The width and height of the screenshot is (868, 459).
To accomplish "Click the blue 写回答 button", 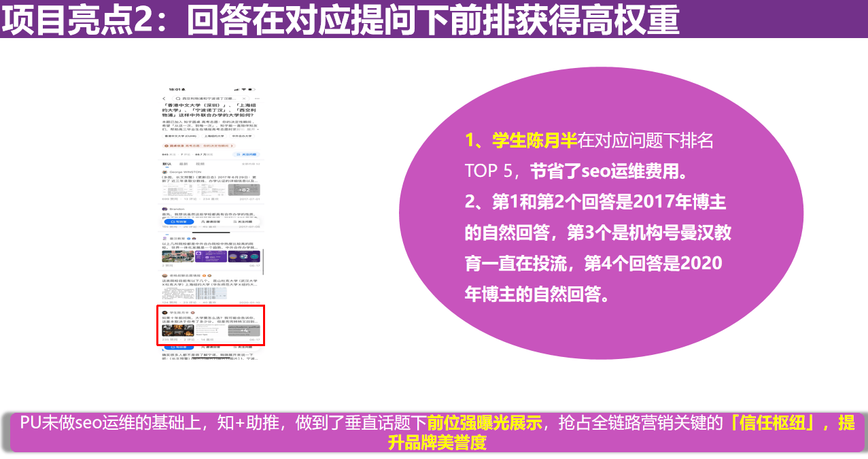I will coord(179,222).
